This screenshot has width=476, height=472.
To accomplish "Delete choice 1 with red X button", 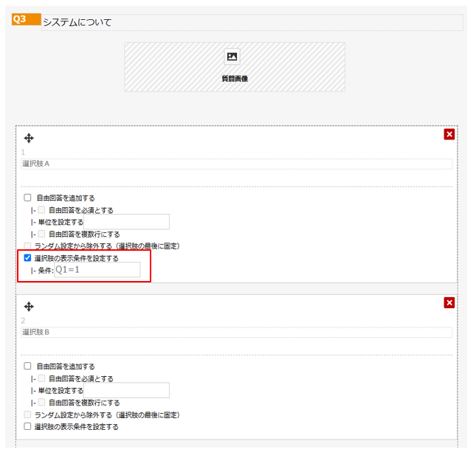I will click(x=449, y=134).
